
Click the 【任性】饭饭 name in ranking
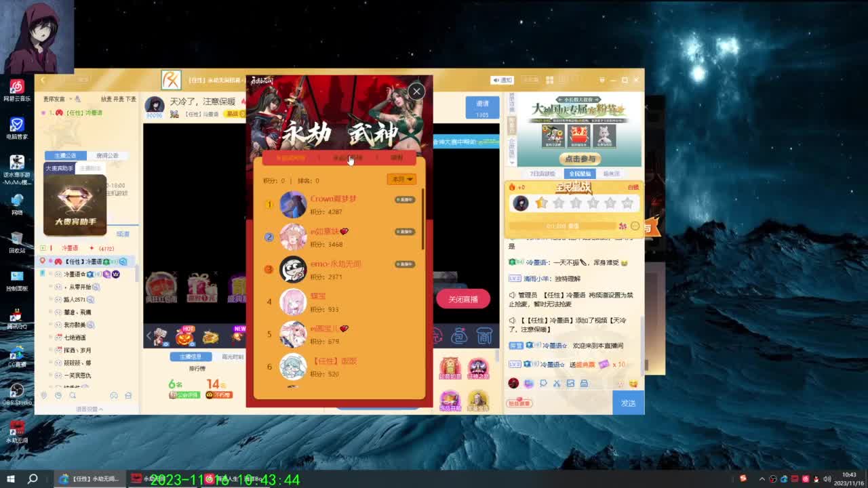coord(334,361)
